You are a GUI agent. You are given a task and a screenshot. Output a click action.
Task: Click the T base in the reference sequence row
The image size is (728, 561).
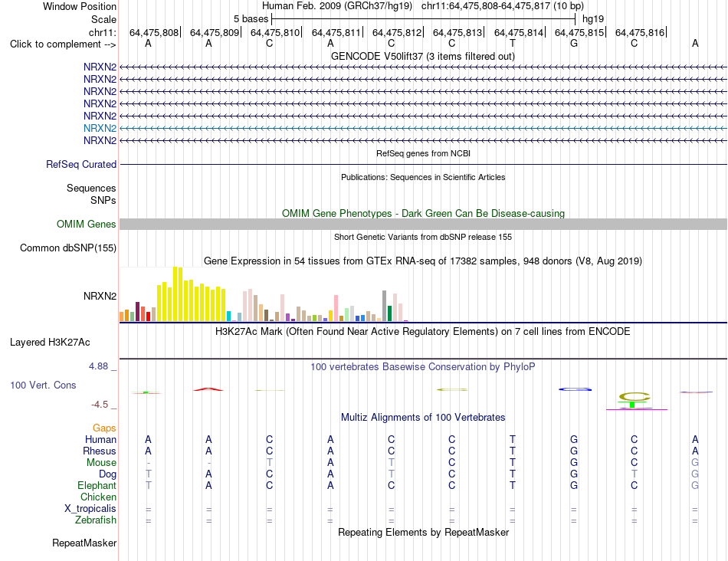(513, 43)
